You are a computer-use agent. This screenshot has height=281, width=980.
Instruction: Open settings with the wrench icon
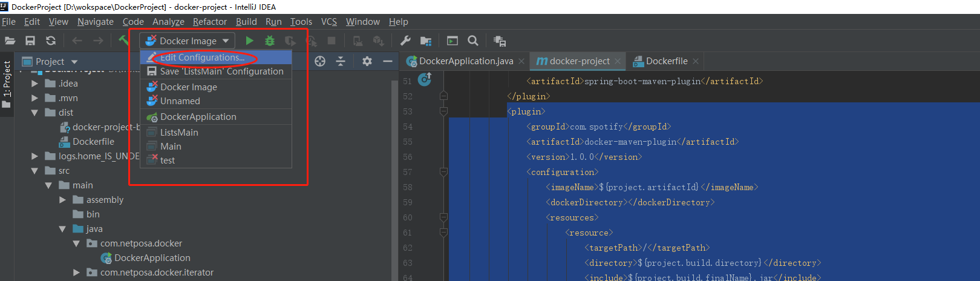point(405,41)
